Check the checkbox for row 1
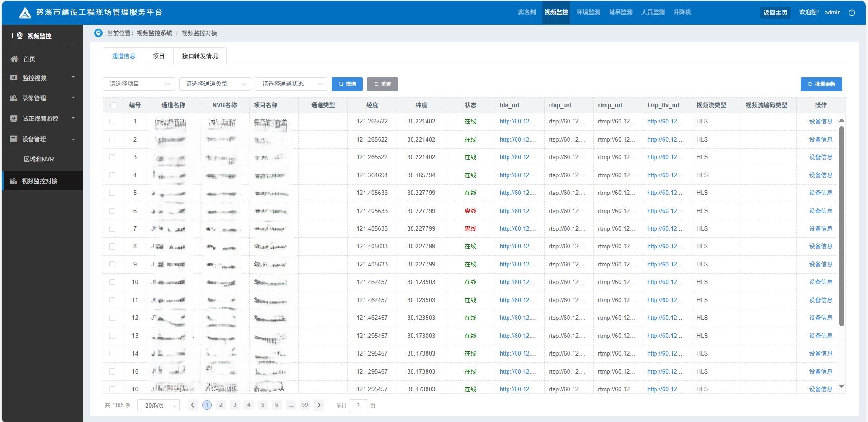Image resolution: width=868 pixels, height=422 pixels. point(113,122)
